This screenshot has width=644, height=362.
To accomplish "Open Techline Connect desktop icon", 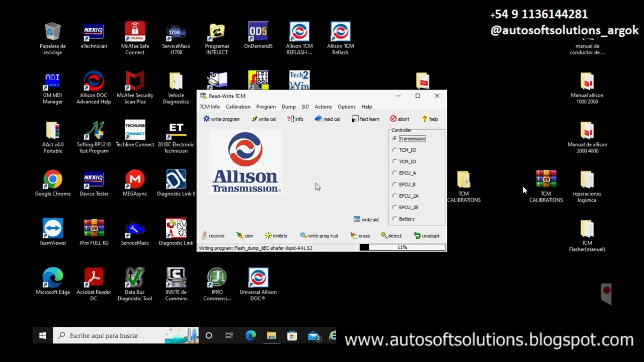I will [x=135, y=134].
